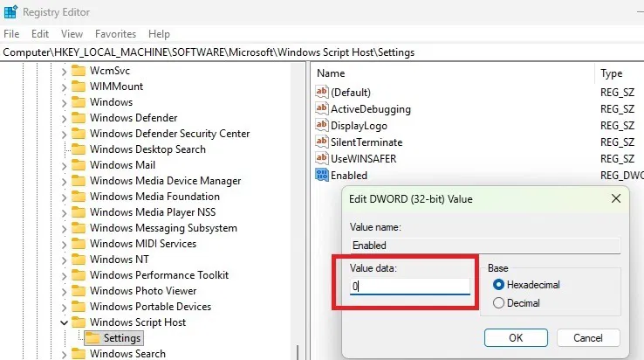The image size is (644, 360).
Task: Collapse the Windows Script Host tree node
Action: [x=64, y=322]
